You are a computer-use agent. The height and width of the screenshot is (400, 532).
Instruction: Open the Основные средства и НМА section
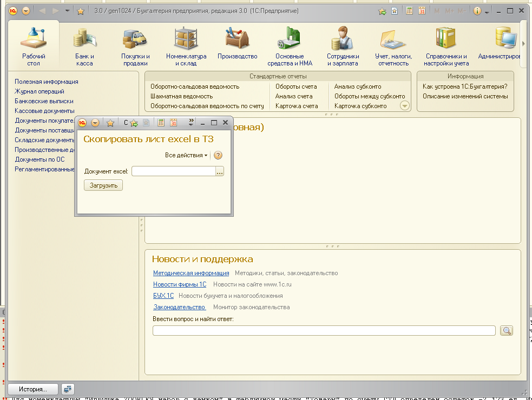coord(290,46)
